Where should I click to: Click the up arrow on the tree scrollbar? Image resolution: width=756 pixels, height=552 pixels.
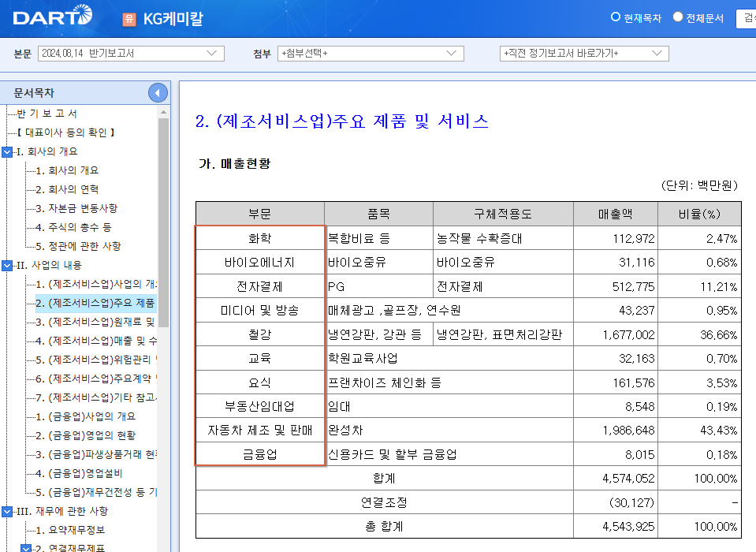164,110
